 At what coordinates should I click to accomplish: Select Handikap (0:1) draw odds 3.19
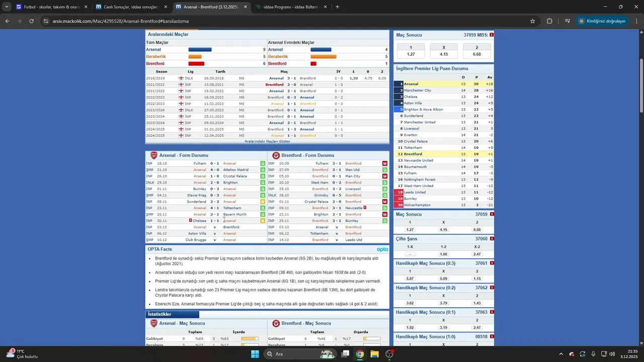pos(443,328)
